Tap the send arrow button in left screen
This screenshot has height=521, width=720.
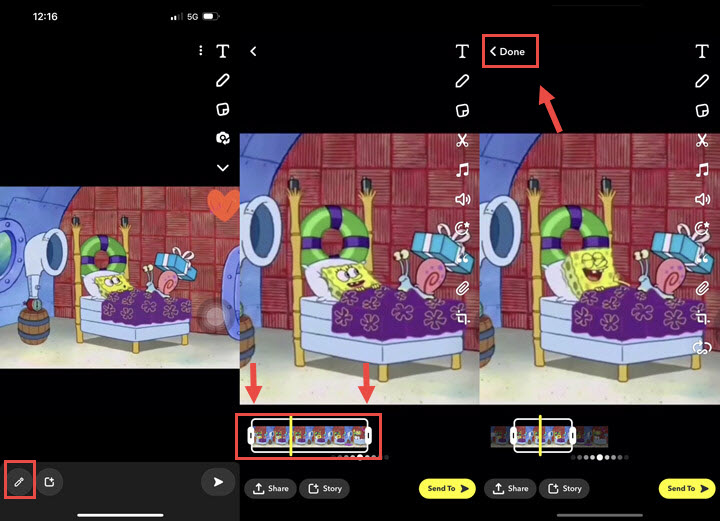[218, 482]
